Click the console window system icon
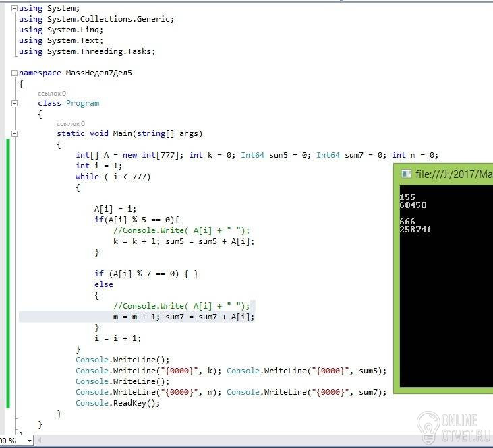 406,174
